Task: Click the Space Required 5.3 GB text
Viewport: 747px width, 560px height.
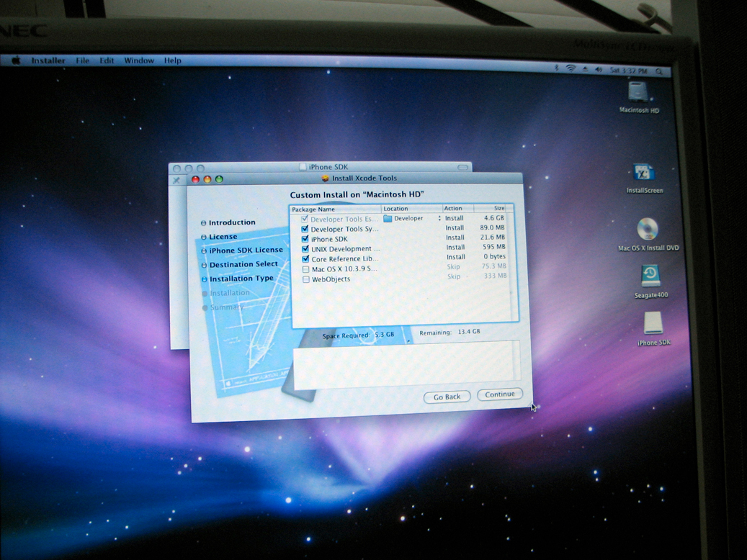Action: click(358, 335)
